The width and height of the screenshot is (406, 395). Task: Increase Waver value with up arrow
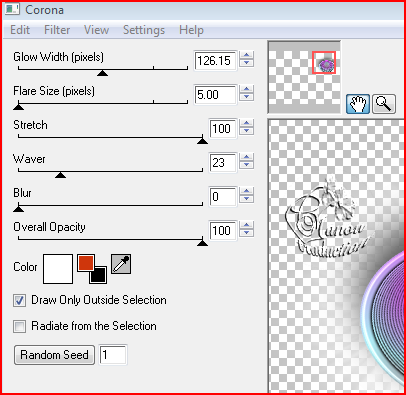click(x=246, y=157)
